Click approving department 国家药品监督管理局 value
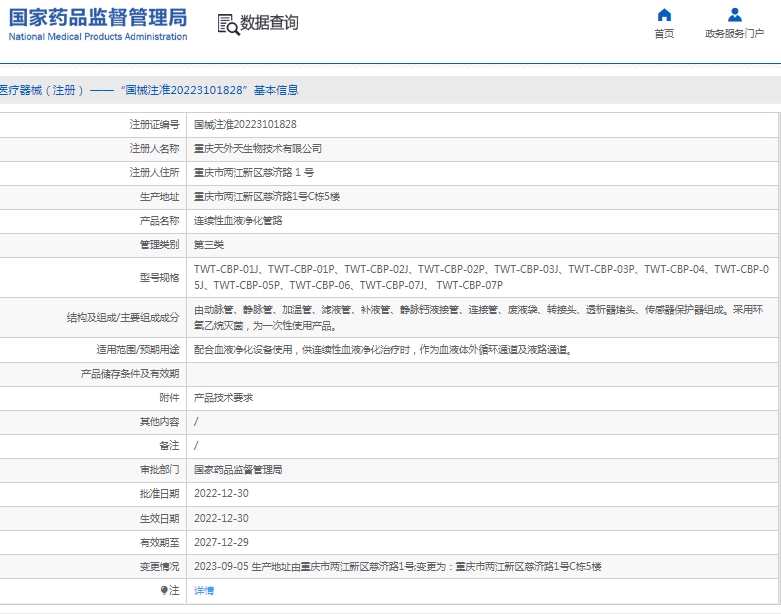Viewport: 781px width, 614px height. (238, 470)
